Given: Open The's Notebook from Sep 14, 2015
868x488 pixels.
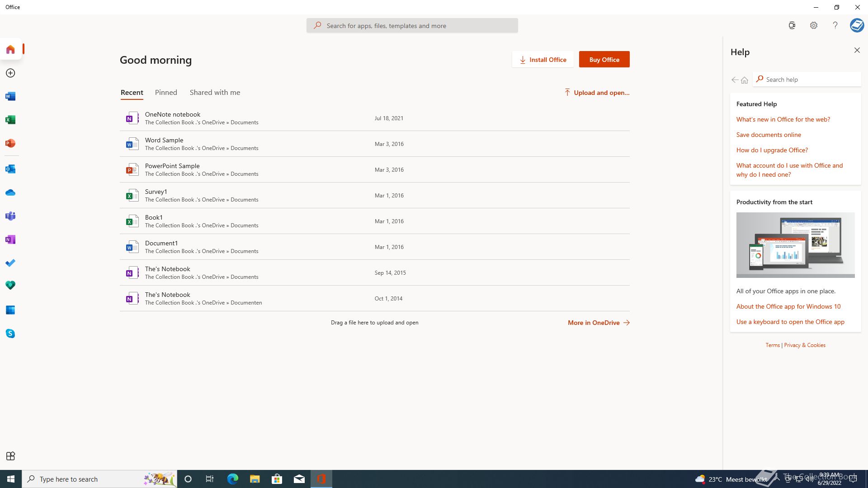Looking at the screenshot, I should click(x=375, y=272).
